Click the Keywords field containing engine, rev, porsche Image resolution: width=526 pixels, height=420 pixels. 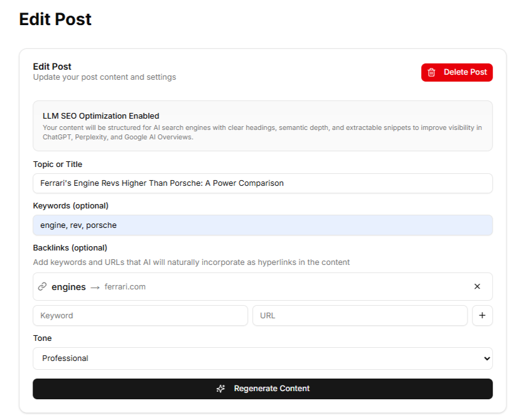click(262, 225)
